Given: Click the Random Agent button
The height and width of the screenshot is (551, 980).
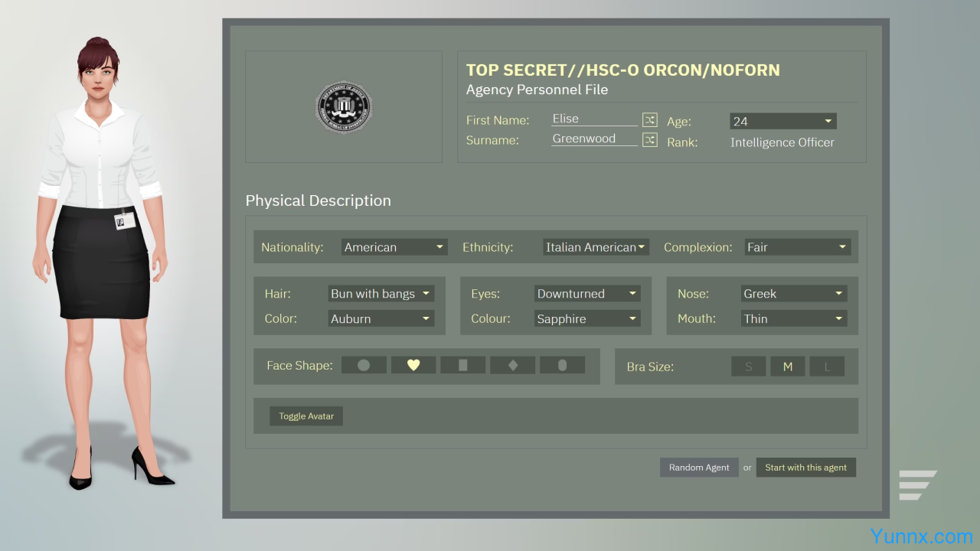Looking at the screenshot, I should [699, 468].
